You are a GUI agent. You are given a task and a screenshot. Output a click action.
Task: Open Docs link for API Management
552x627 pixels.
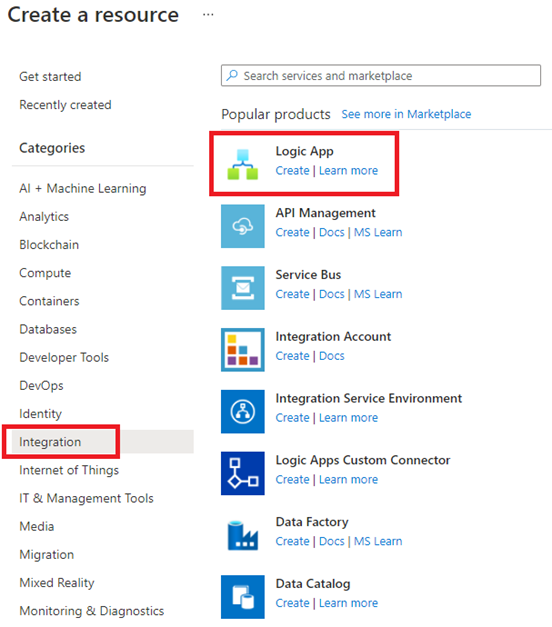[x=332, y=232]
